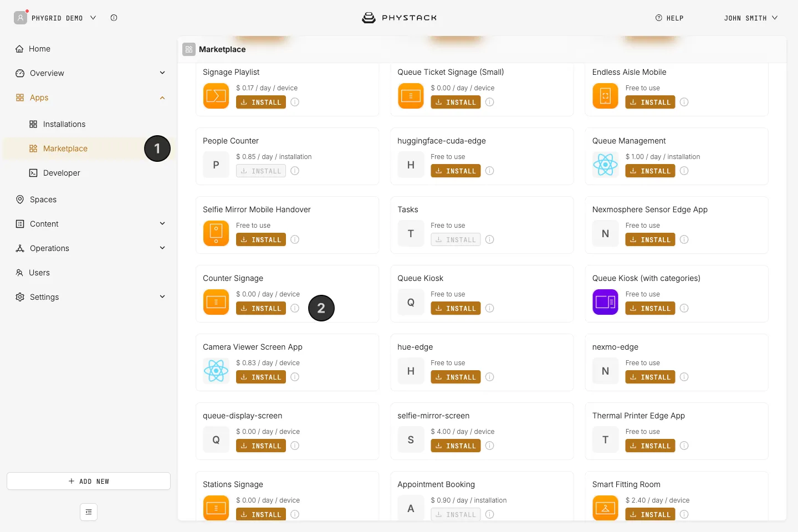Click the Phystack logo in header
798x532 pixels.
(x=399, y=18)
